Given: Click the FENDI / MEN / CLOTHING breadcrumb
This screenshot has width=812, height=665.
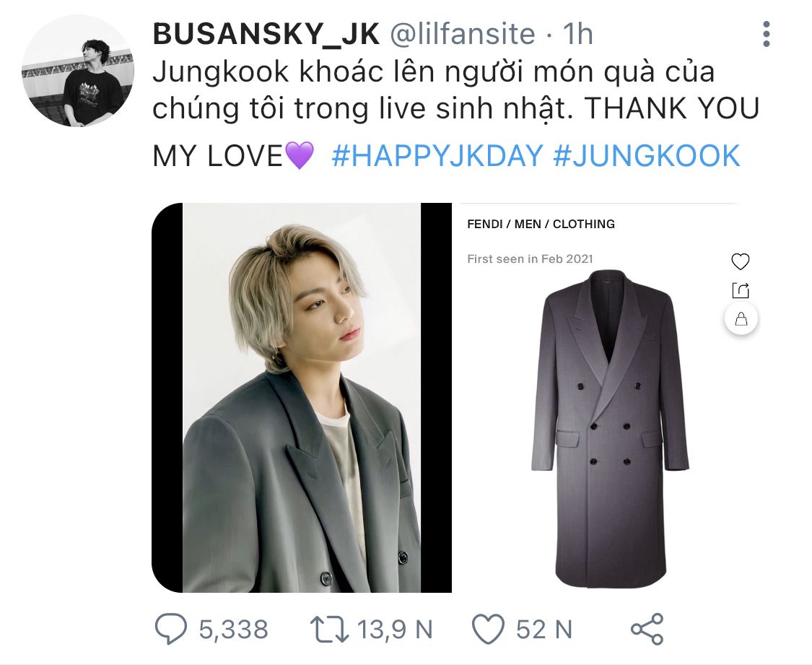Looking at the screenshot, I should [x=541, y=224].
